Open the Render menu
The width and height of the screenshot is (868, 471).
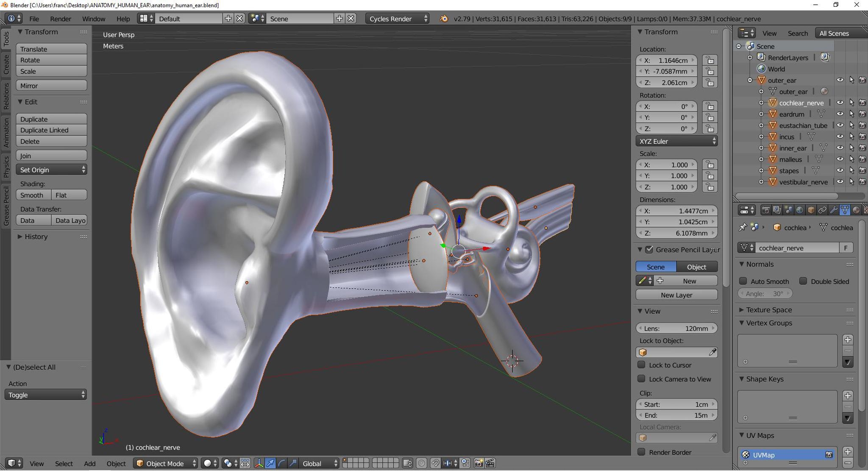[60, 19]
